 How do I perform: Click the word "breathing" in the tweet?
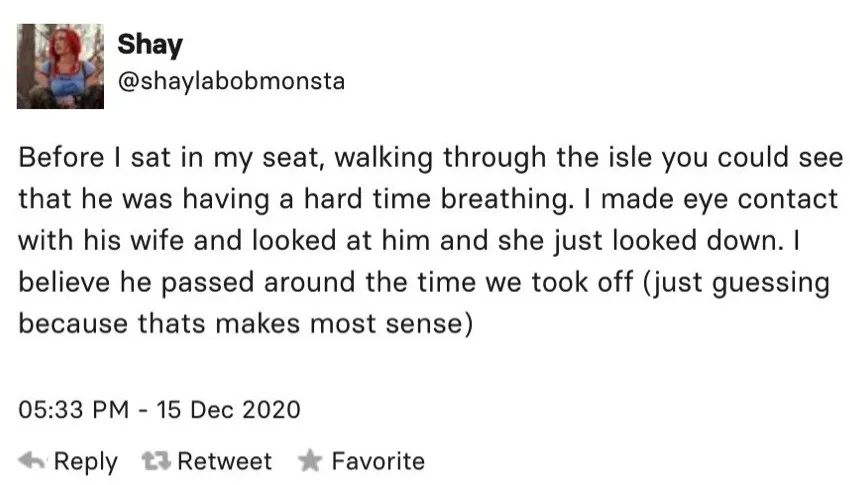tap(504, 200)
